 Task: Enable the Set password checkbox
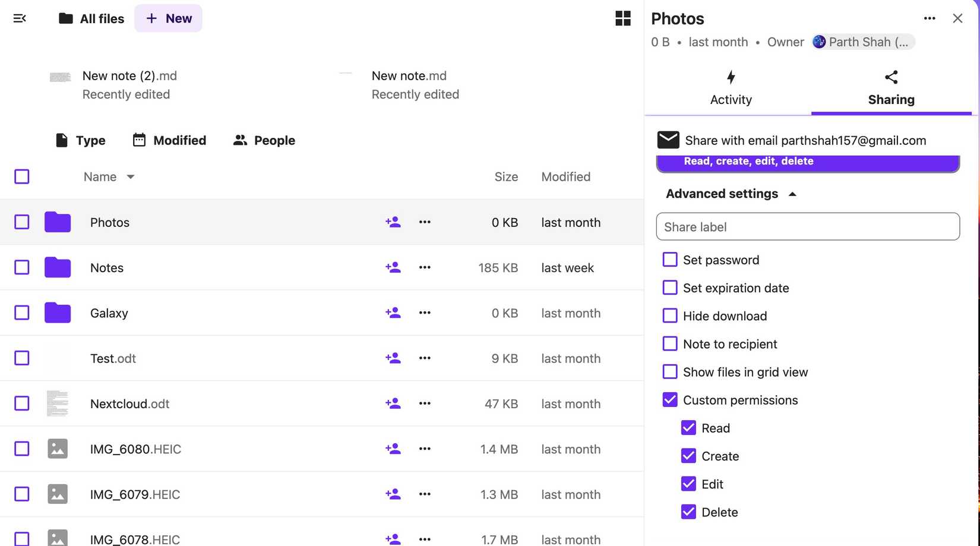tap(670, 260)
